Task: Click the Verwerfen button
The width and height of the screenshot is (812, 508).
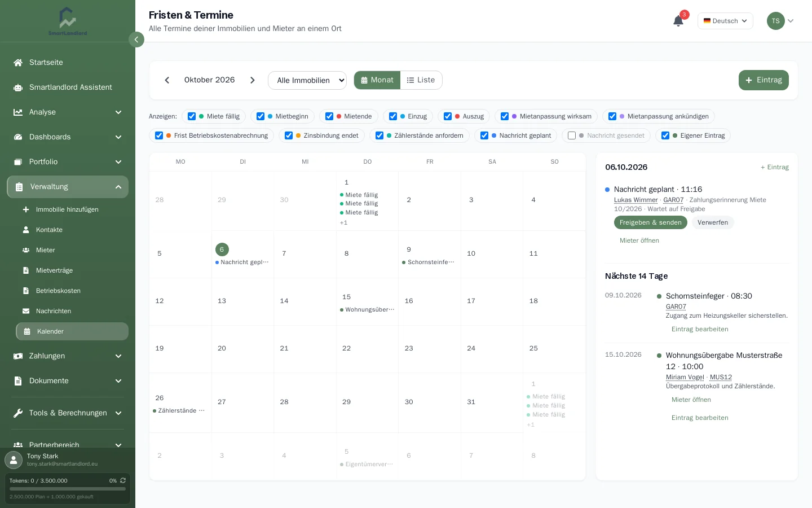Action: (x=713, y=222)
